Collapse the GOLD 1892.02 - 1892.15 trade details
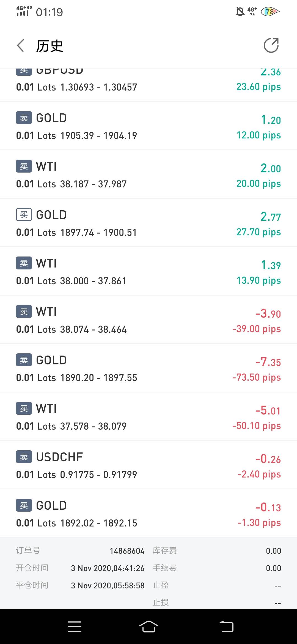297x644 pixels. point(148,514)
